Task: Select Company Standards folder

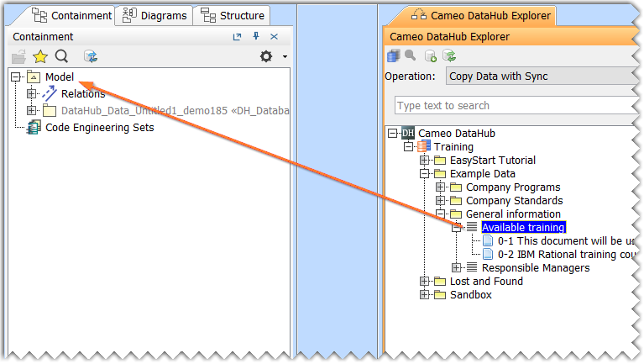Action: (x=514, y=201)
